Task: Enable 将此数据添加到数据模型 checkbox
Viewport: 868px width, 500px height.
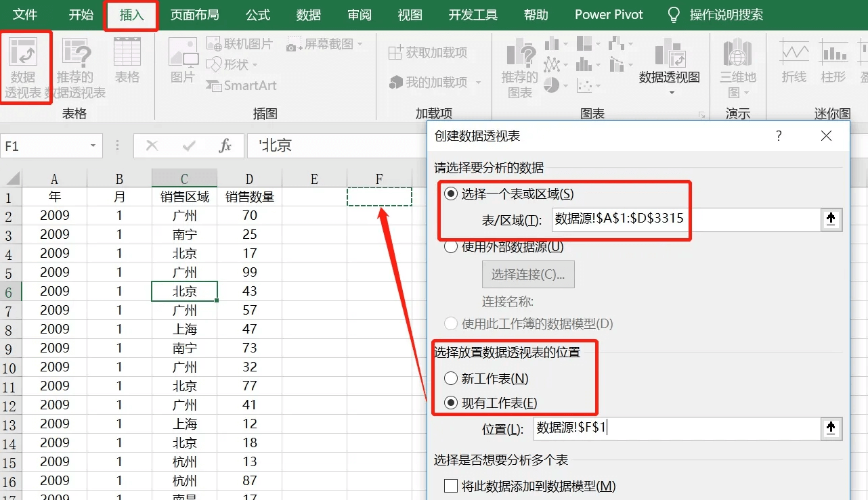Action: pyautogui.click(x=450, y=484)
